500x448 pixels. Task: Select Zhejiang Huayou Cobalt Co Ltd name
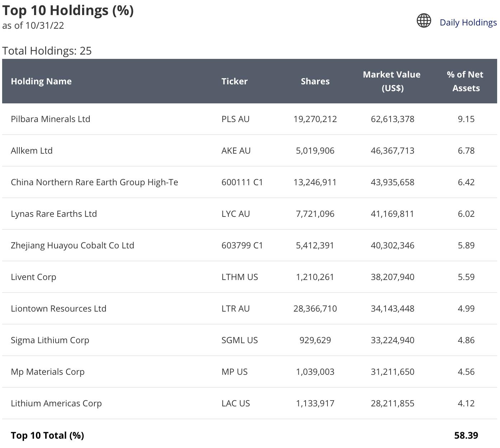click(x=72, y=245)
